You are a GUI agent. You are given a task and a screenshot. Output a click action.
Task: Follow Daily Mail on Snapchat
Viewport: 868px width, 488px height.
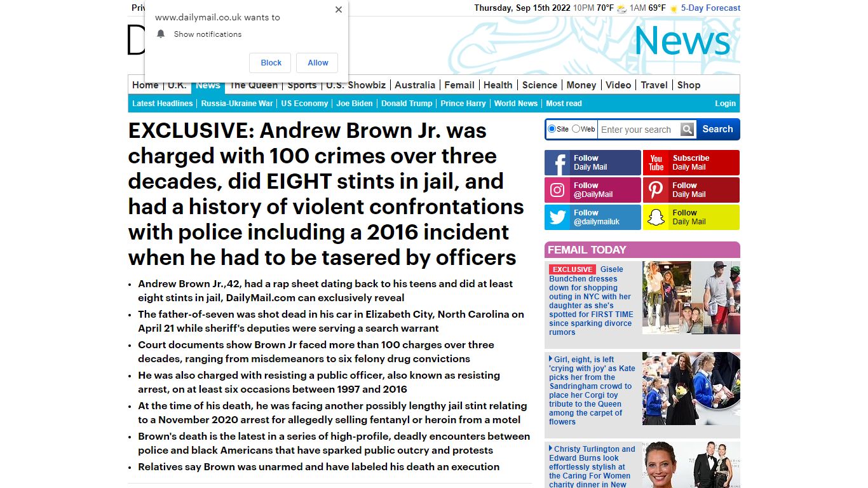(691, 217)
